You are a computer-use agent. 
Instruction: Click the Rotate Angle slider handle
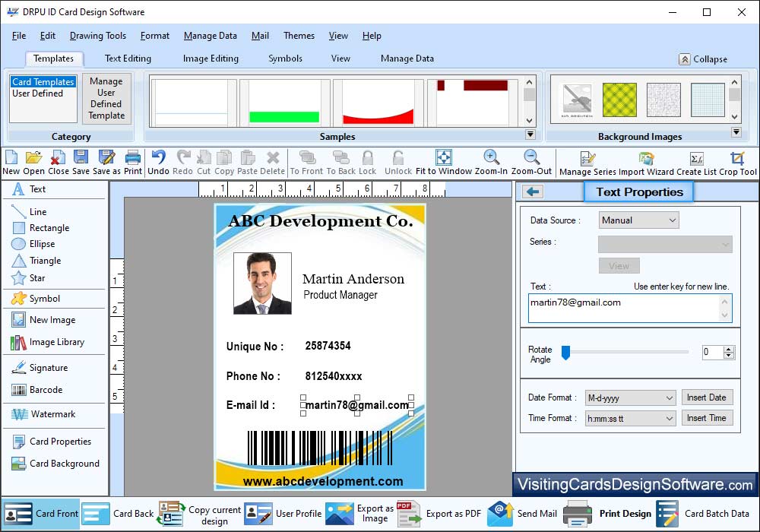pos(565,353)
